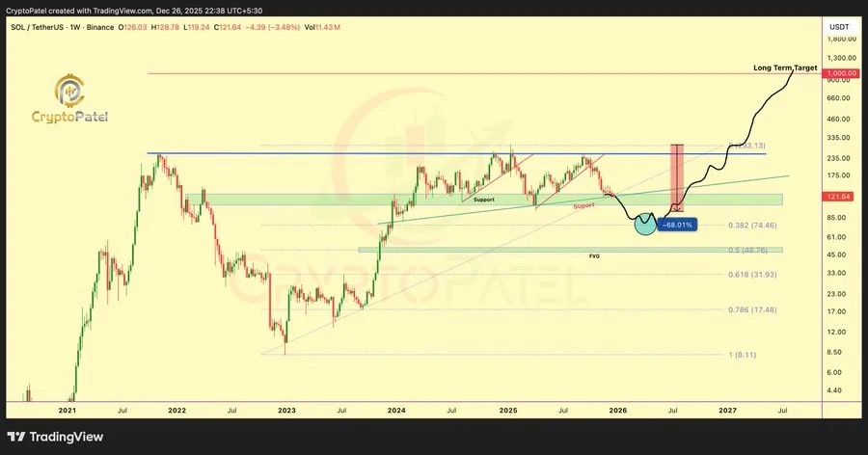Viewport: 868px width, 455px height.
Task: Click the teal circle bottom marker
Action: (645, 224)
